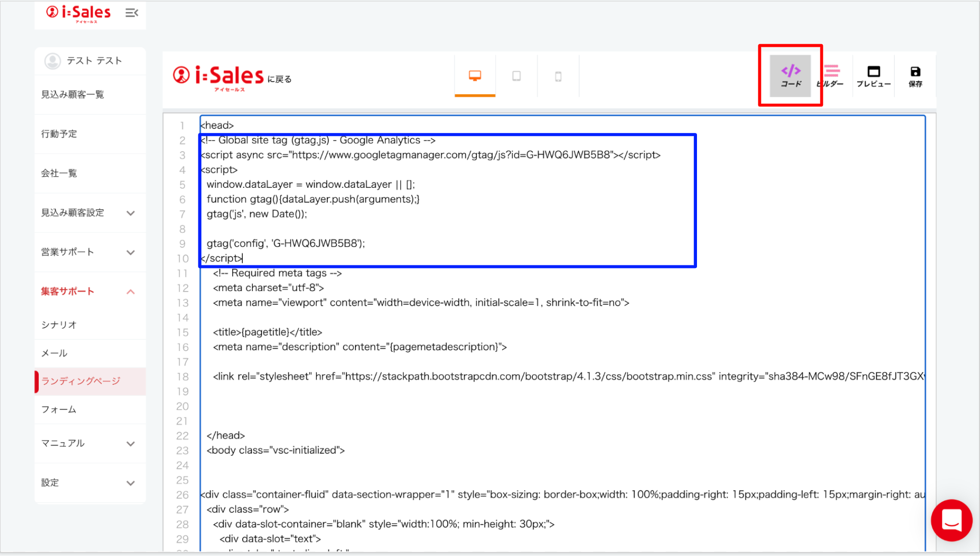This screenshot has width=980, height=556.
Task: Open the フォーム menu item
Action: click(59, 409)
